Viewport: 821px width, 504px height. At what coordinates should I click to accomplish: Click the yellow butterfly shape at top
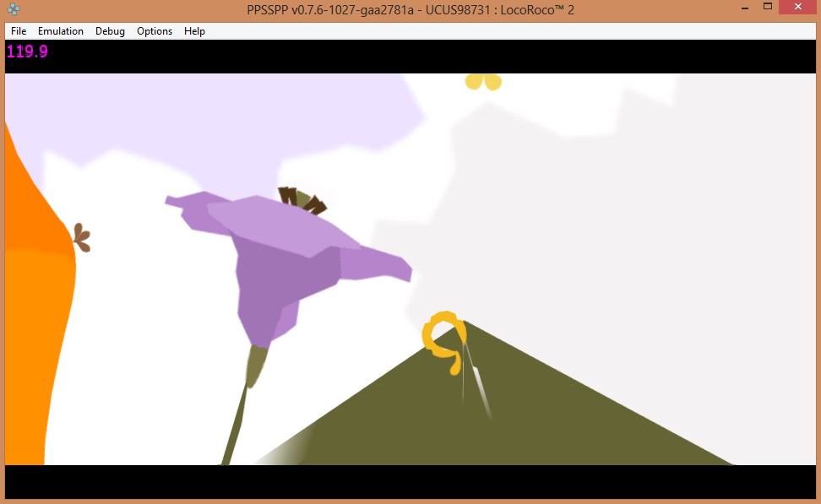point(483,81)
